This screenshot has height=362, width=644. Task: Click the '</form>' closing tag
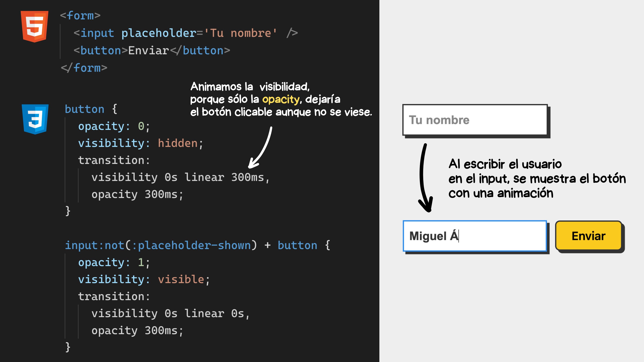84,68
